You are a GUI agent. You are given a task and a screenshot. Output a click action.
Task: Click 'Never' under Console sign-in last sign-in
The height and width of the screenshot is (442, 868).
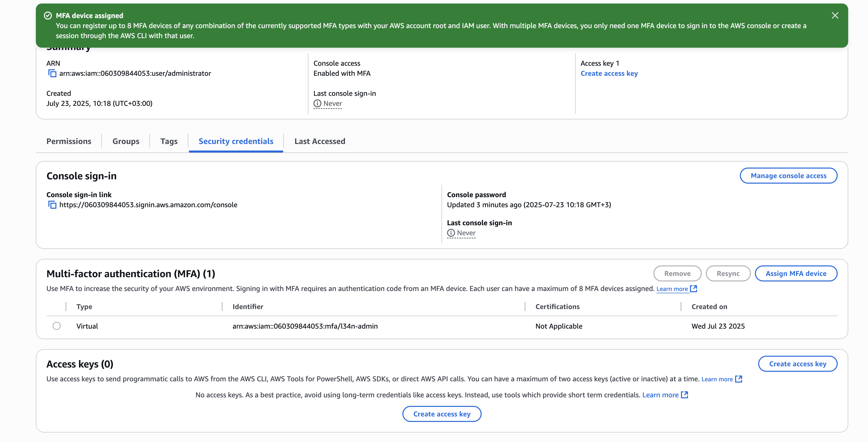[x=466, y=233]
